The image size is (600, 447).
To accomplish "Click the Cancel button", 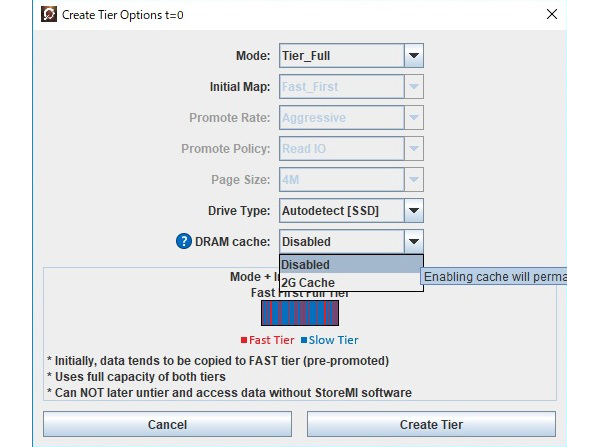I will click(167, 424).
